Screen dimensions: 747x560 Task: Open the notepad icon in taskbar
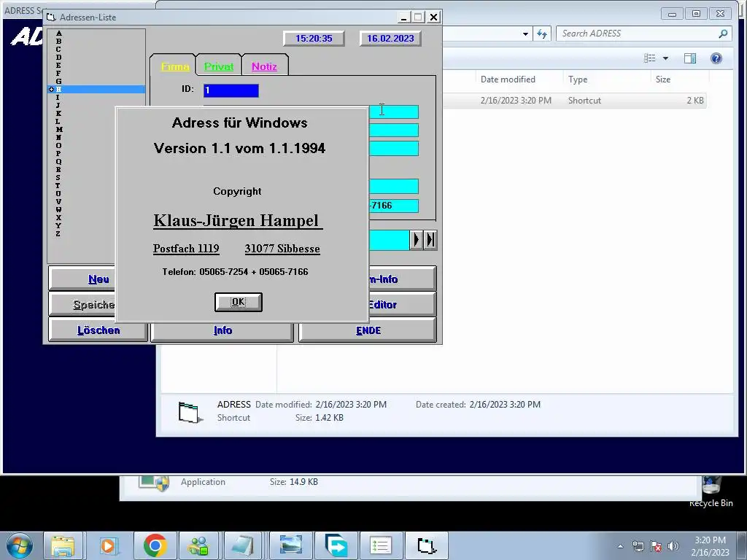[244, 545]
